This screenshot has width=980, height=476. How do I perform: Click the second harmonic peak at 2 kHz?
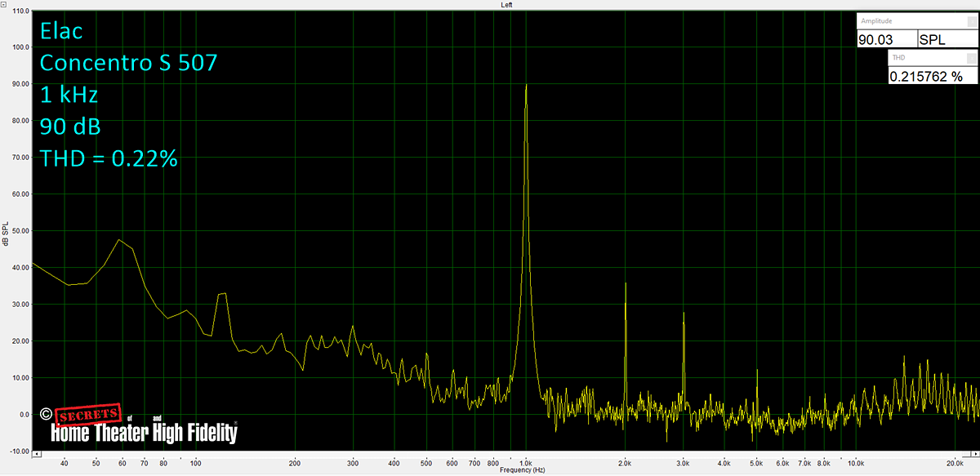(626, 284)
